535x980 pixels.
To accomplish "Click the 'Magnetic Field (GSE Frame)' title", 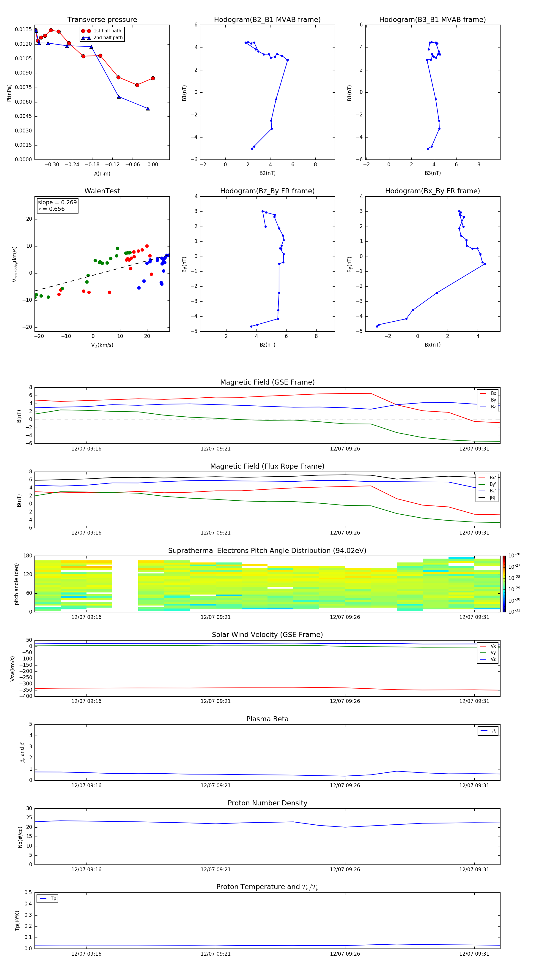I will coord(267,382).
